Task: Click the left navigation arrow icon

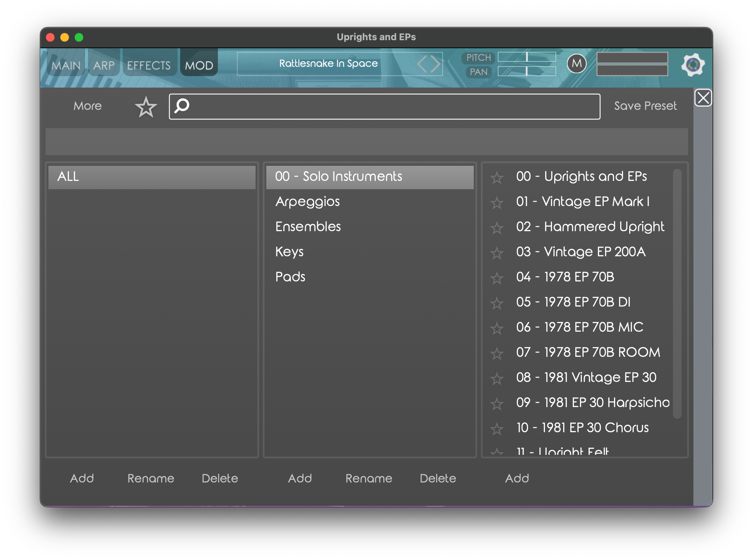Action: 421,64
